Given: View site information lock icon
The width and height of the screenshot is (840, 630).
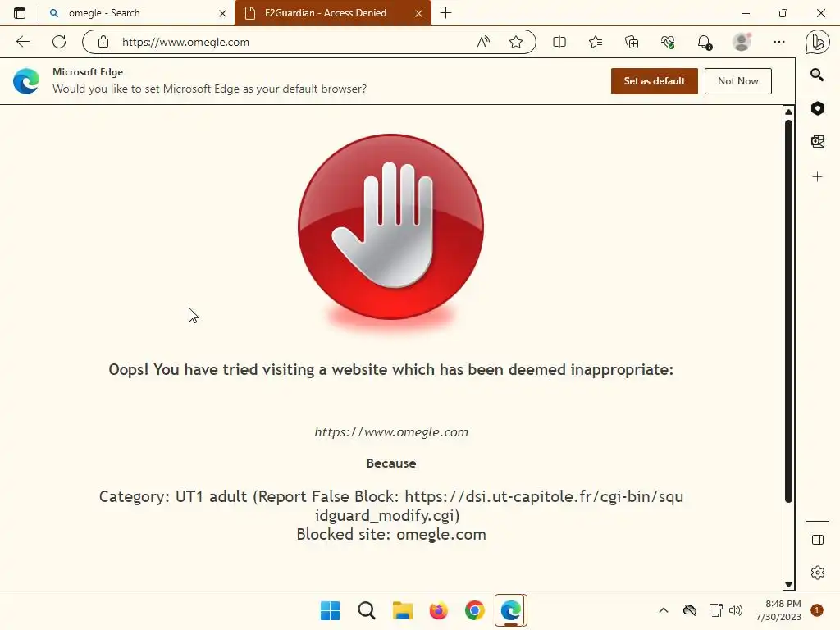Looking at the screenshot, I should click(x=103, y=42).
